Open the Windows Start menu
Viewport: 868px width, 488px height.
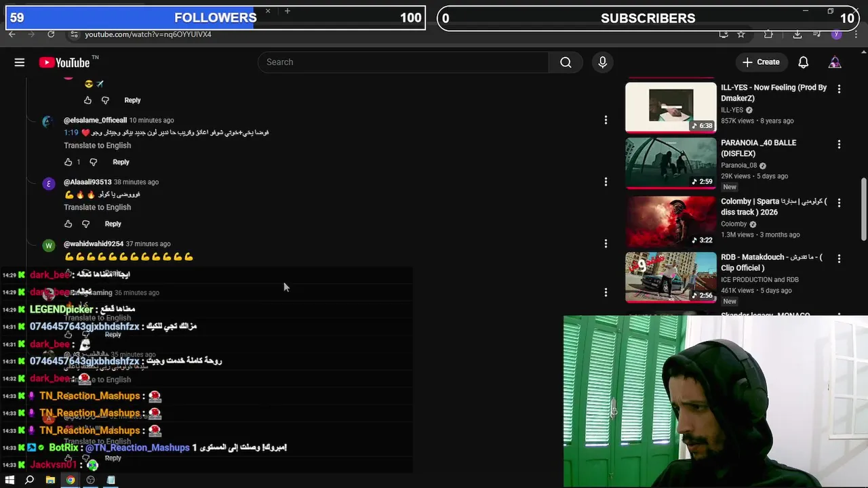pos(9,480)
